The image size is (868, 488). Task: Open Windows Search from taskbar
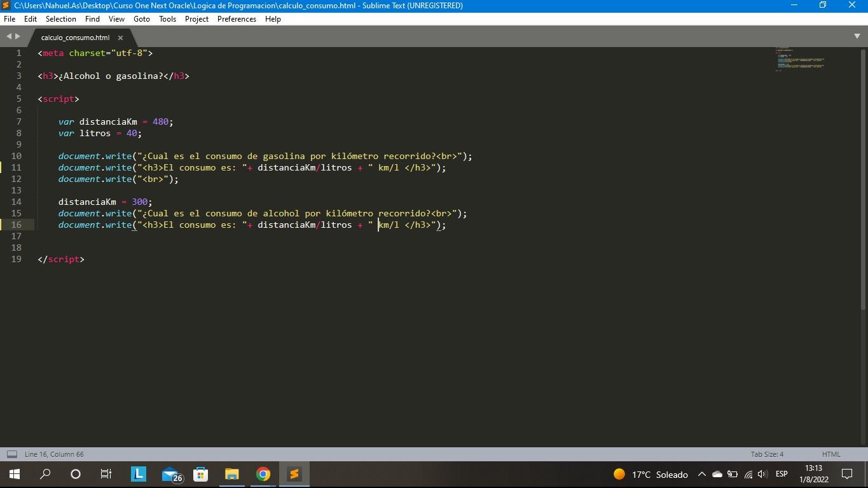click(45, 474)
